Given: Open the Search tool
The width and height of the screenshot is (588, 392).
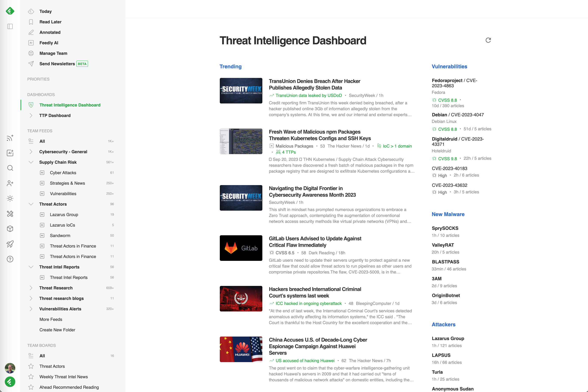Looking at the screenshot, I should pyautogui.click(x=10, y=168).
